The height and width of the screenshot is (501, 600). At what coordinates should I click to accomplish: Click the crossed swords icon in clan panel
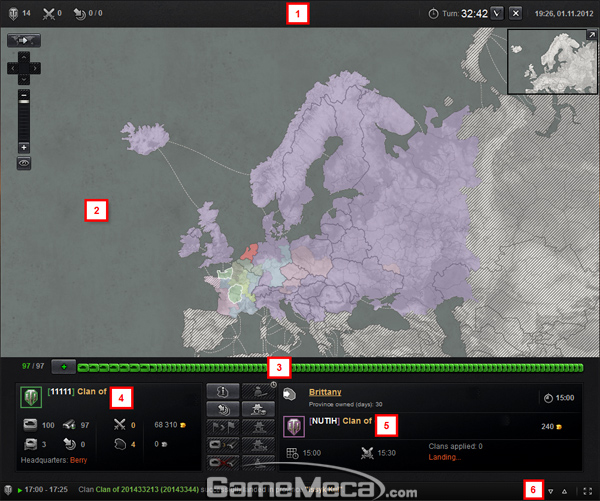pos(120,424)
